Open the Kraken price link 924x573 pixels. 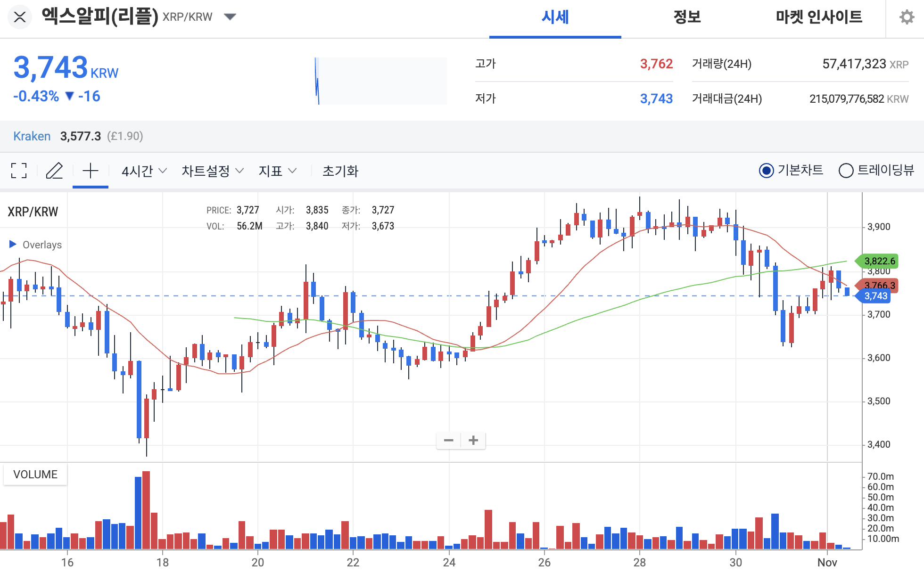[x=32, y=136]
